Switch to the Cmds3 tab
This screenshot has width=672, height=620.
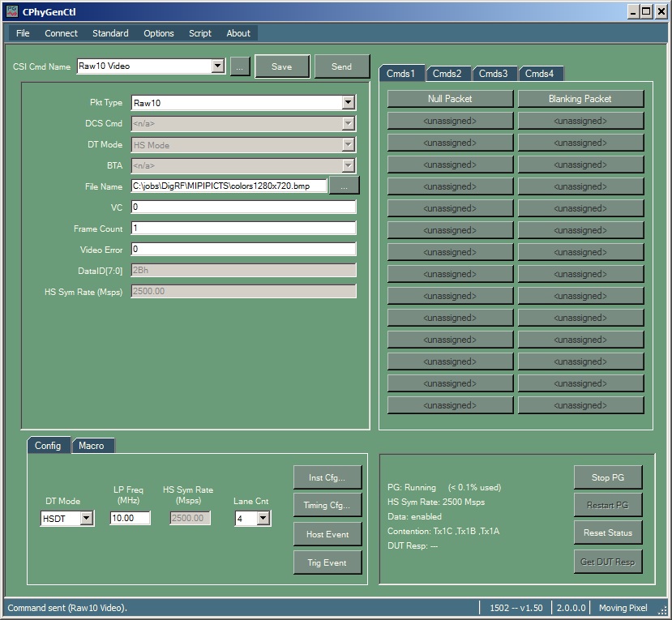click(494, 74)
